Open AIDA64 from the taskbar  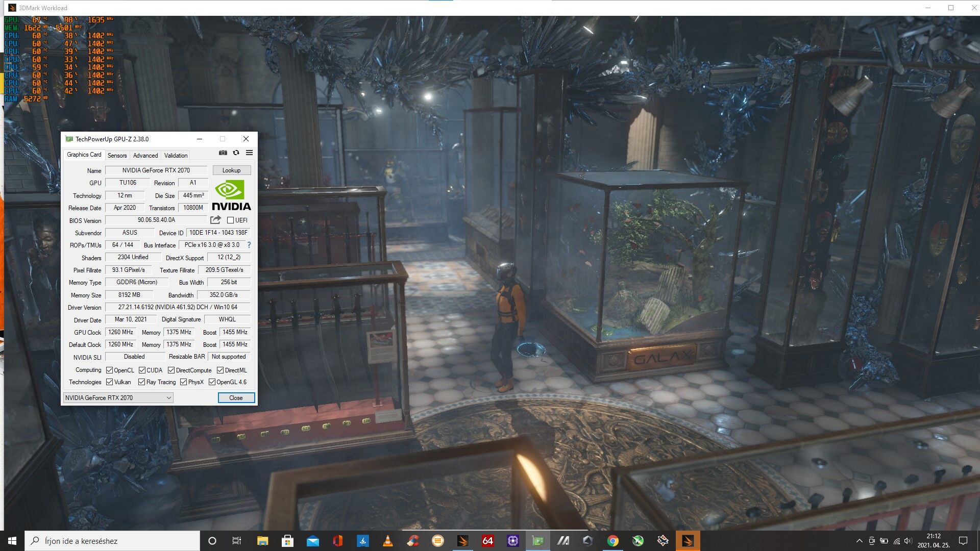[487, 541]
